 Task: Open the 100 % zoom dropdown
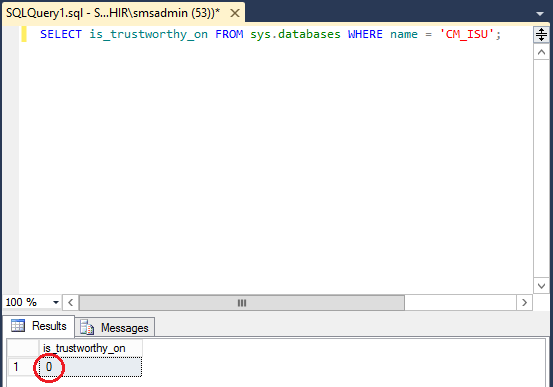55,302
